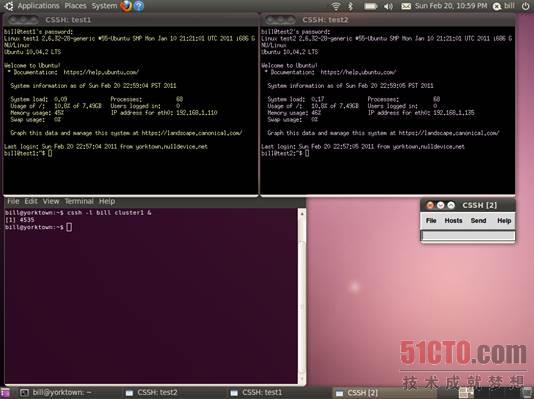Switch to the CSSH: test2 taskbar entry
Image resolution: width=534 pixels, height=399 pixels.
[x=152, y=393]
